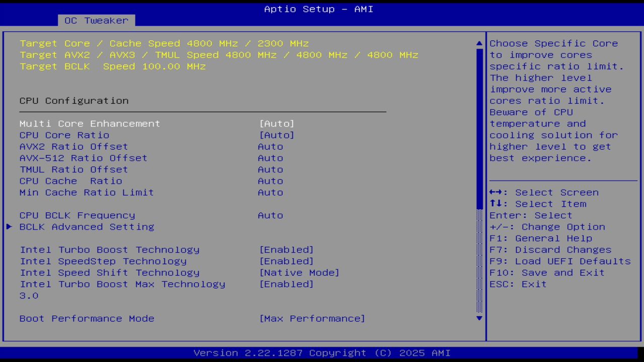Change Intel Speed Shift Native Mode option
Image resolution: width=644 pixels, height=362 pixels.
(x=299, y=273)
